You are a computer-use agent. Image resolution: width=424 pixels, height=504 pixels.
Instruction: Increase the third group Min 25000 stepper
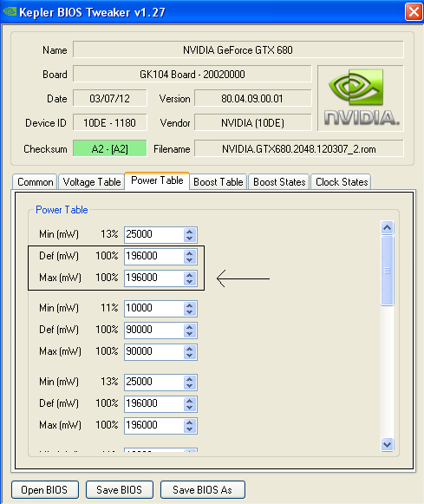pos(190,378)
